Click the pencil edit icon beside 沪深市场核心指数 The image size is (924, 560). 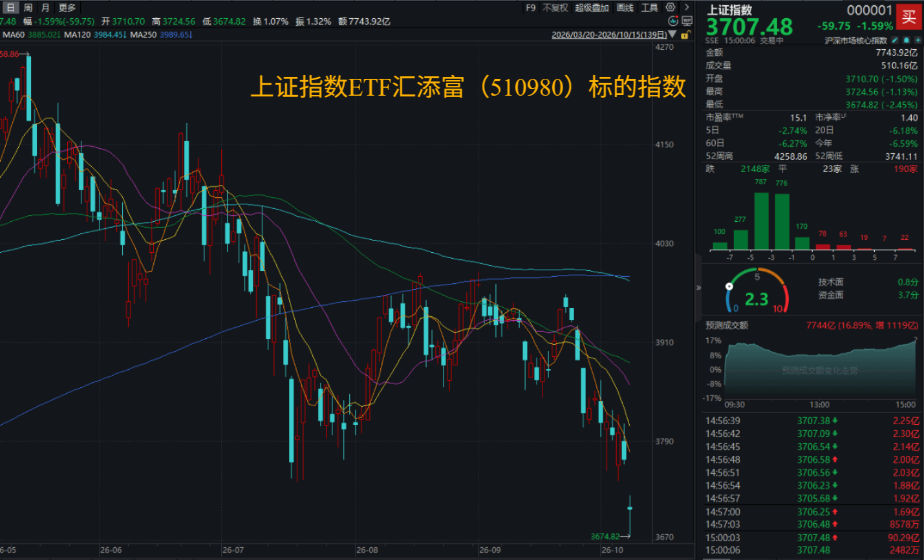pyautogui.click(x=895, y=41)
